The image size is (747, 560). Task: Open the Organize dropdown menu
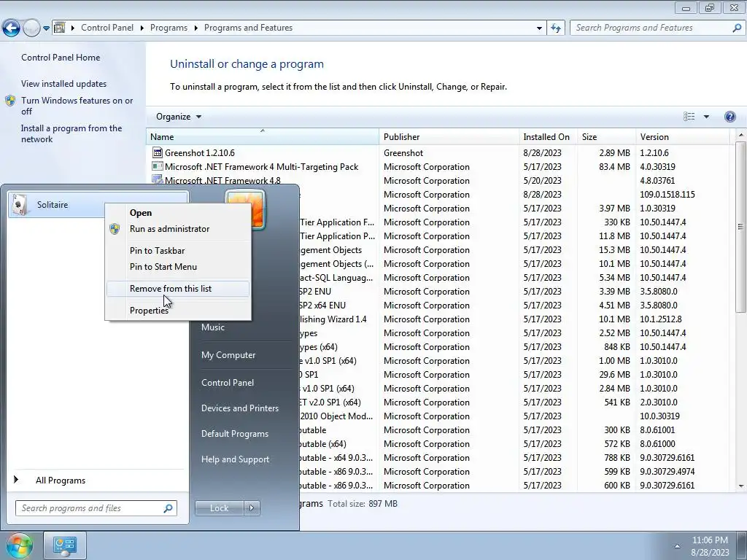[x=179, y=117]
